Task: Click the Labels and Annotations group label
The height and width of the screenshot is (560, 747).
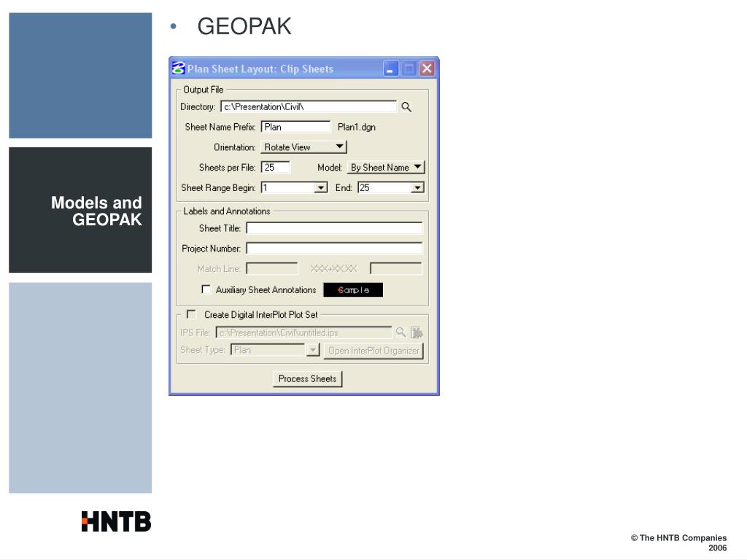Action: click(226, 211)
